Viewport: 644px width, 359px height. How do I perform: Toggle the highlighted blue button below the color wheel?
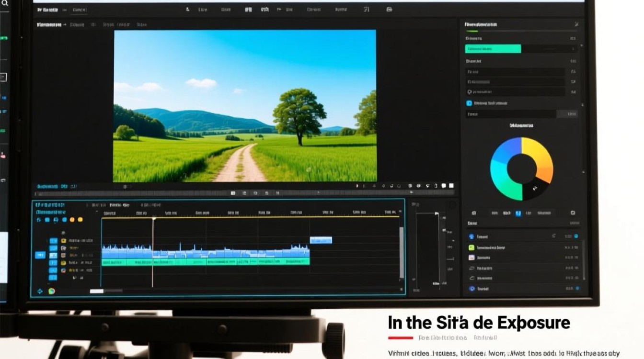coord(518,213)
